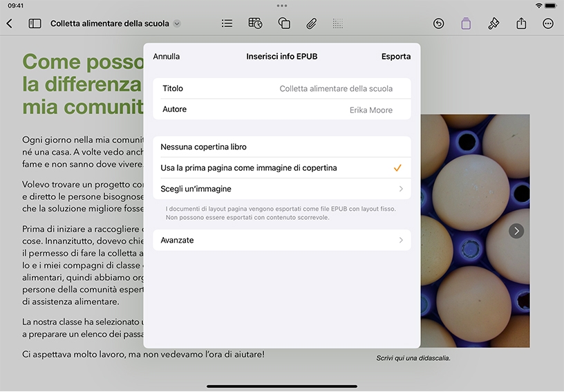Tap the battery status icon

[550, 6]
